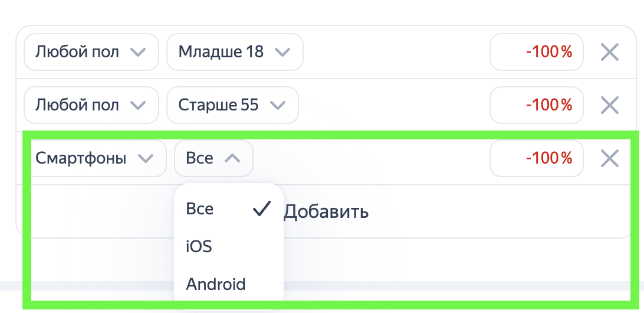Click the chevron beside Младше 18
Viewport: 644px width, 313px height.
point(282,52)
